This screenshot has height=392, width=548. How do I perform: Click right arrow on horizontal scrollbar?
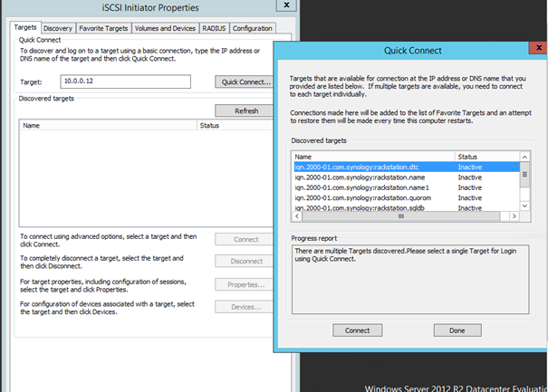tap(514, 217)
